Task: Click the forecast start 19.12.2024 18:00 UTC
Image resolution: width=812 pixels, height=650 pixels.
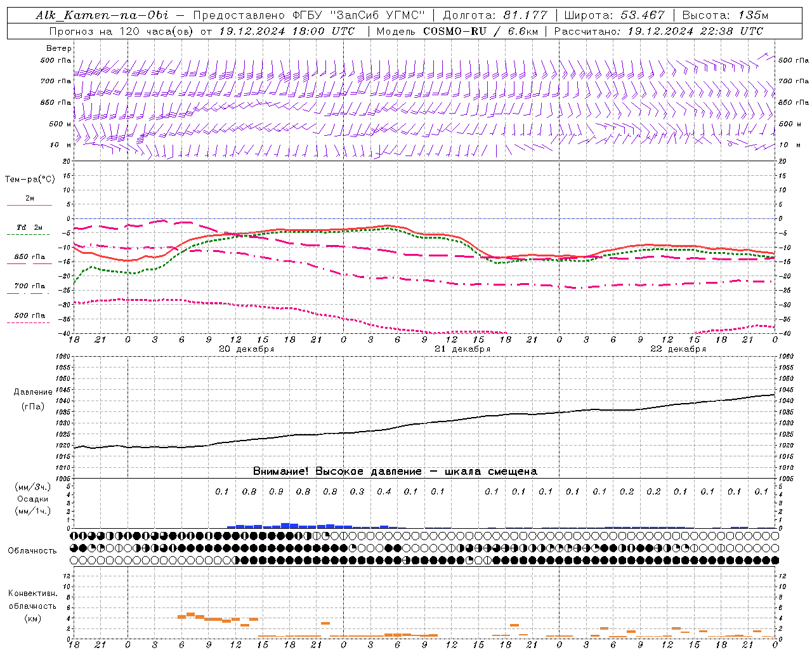Action: tap(287, 31)
